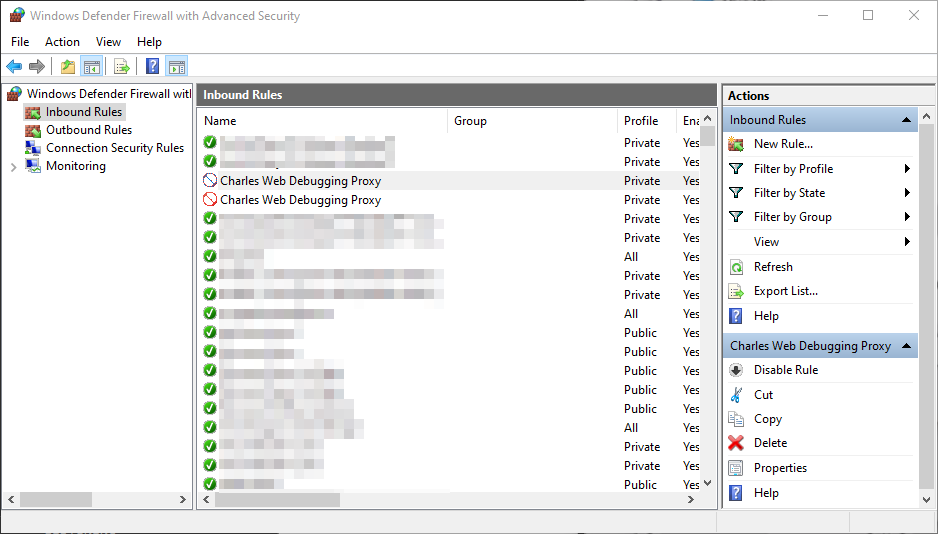
Task: Click the blocked icon of highlighted Charles rule
Action: pyautogui.click(x=210, y=180)
